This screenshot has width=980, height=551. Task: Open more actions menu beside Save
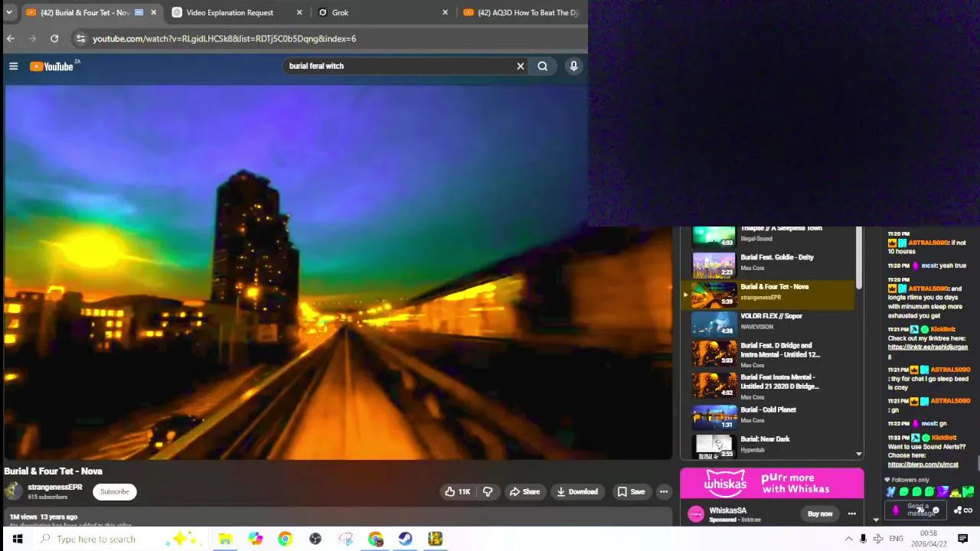click(x=664, y=492)
